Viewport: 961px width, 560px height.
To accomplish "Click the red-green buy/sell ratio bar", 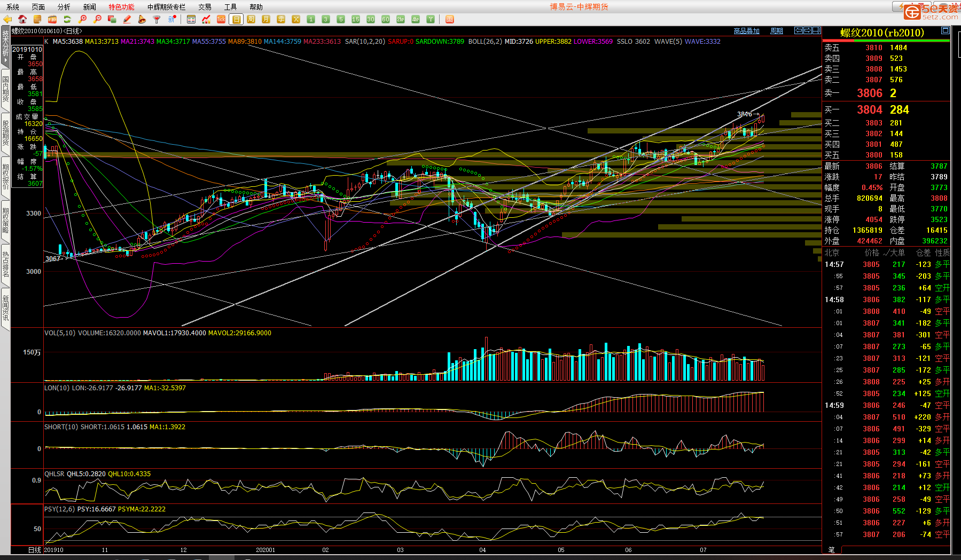I will [886, 41].
